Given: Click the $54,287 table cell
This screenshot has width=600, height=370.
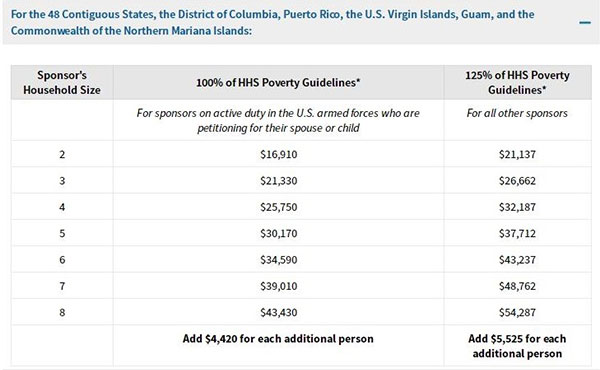Looking at the screenshot, I should click(517, 313).
